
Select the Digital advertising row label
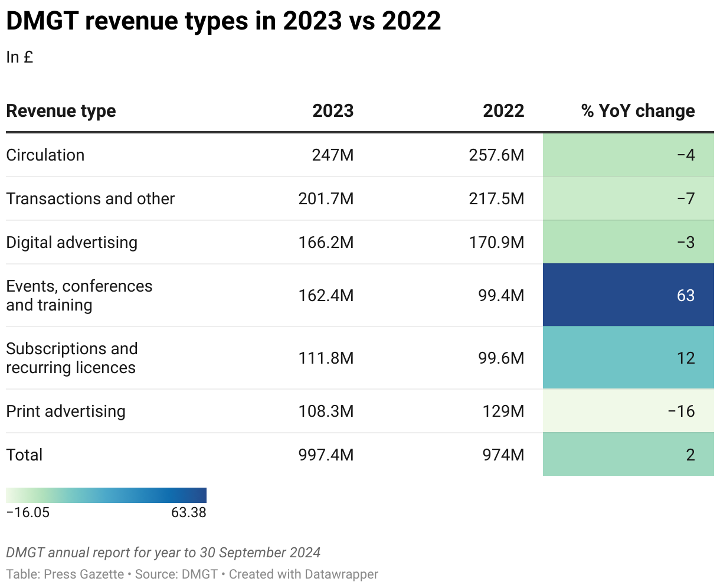coord(71,242)
